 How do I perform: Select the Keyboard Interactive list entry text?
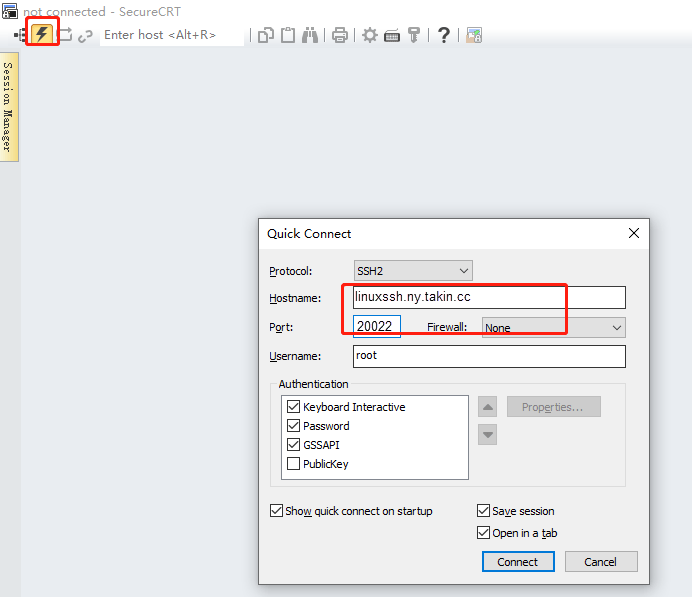(354, 407)
